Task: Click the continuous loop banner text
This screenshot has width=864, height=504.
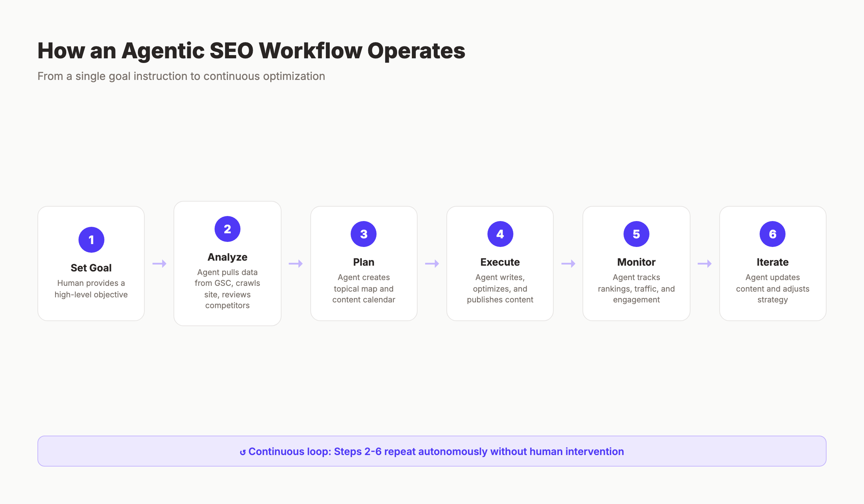Action: [432, 451]
